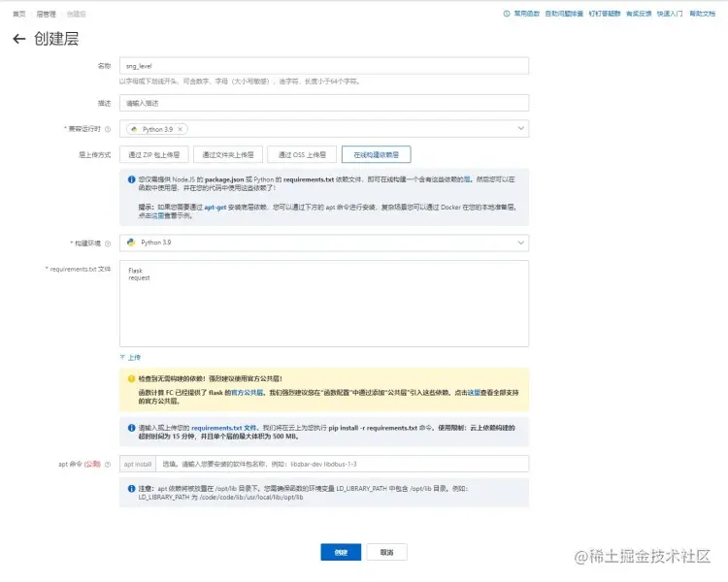Click the yellow warning icon in the alert
This screenshot has height=582, width=728.
tap(131, 378)
